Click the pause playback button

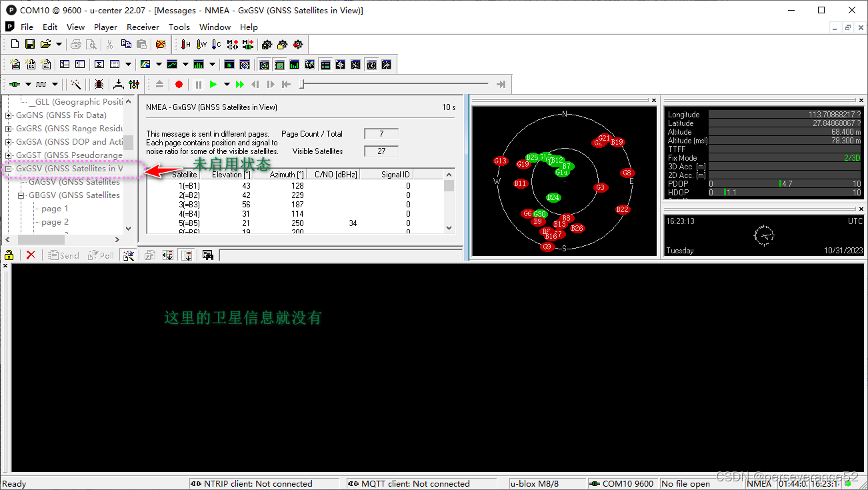[199, 84]
